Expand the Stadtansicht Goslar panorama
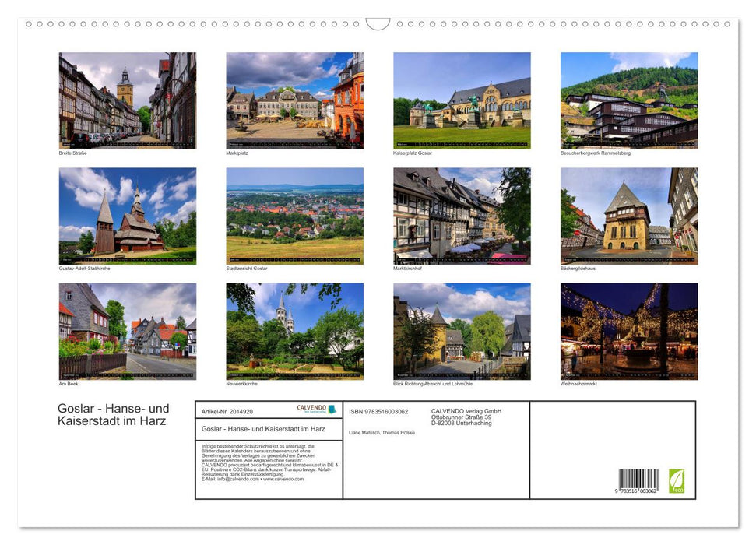This screenshot has width=756, height=545. [x=294, y=216]
